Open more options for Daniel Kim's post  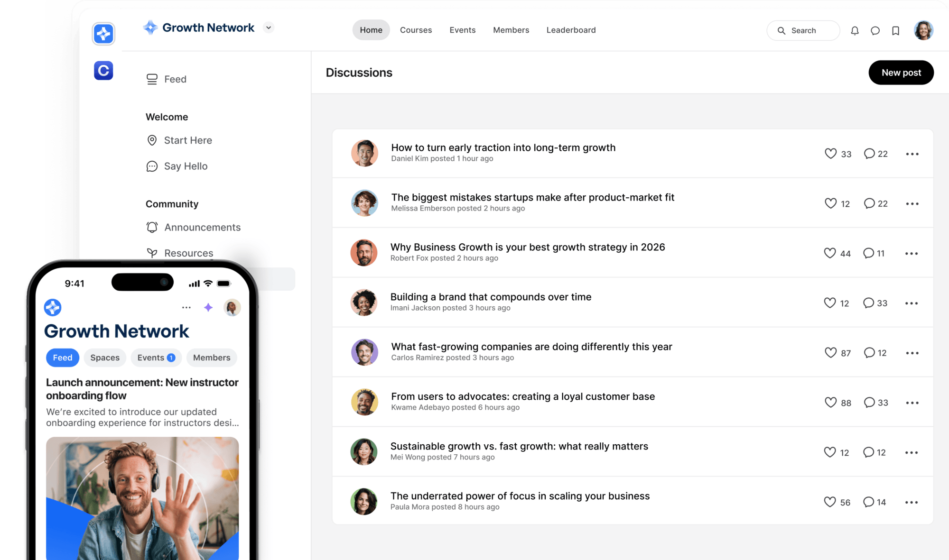tap(912, 154)
